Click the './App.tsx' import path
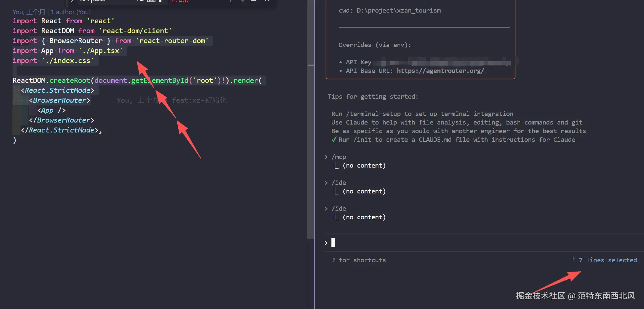 pos(101,50)
